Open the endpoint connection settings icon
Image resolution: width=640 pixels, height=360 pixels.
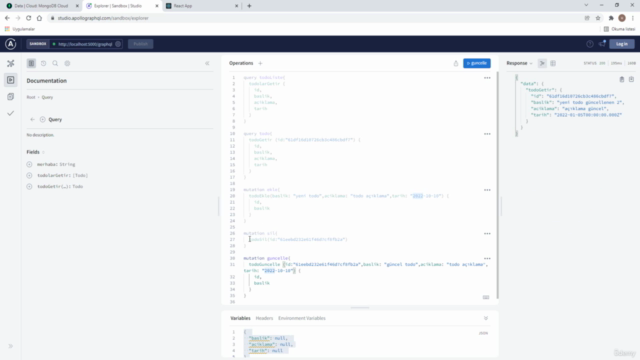tap(118, 44)
